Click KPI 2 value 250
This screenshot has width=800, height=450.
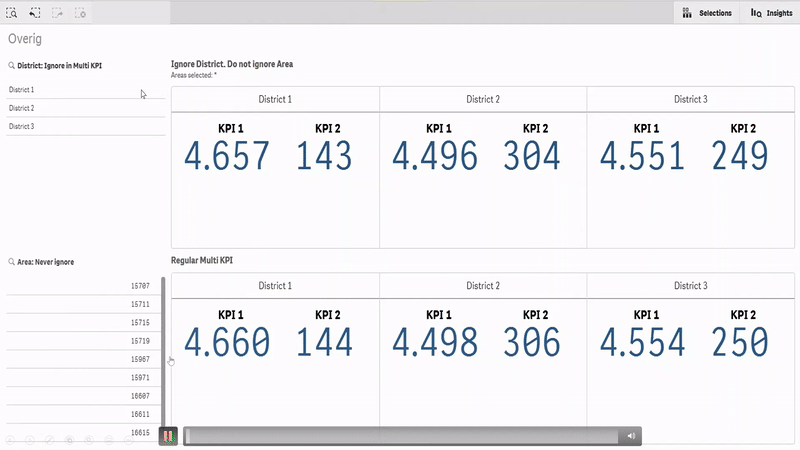point(740,342)
